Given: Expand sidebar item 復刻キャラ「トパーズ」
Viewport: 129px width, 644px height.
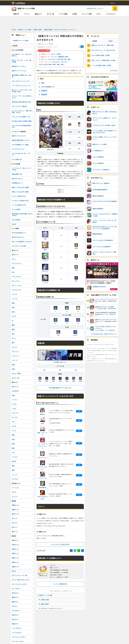Looking at the screenshot, I should (x=23, y=71).
